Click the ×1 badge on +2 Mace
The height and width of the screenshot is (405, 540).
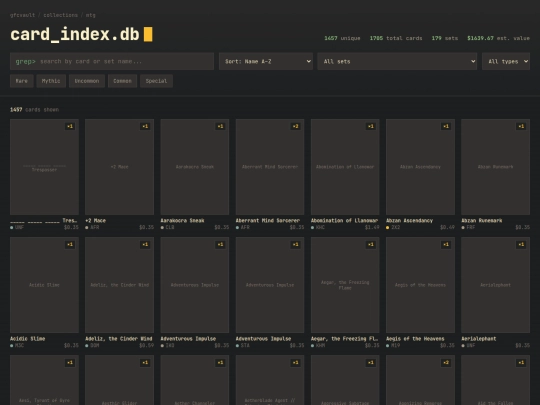point(145,126)
